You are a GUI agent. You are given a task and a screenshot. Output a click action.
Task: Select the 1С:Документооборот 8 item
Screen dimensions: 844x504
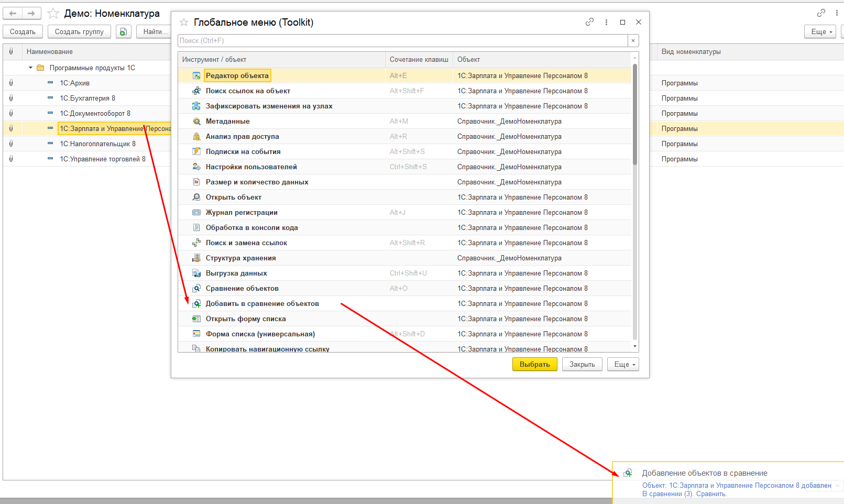[95, 114]
